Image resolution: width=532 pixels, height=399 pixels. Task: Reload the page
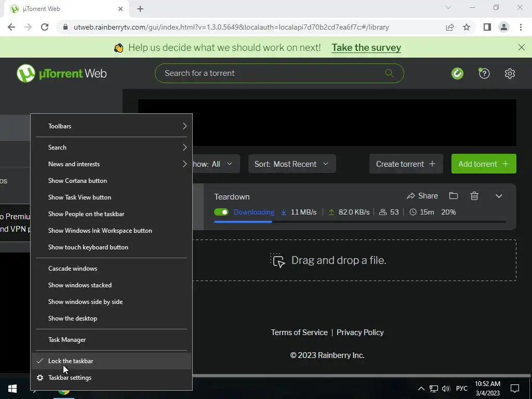[x=45, y=27]
